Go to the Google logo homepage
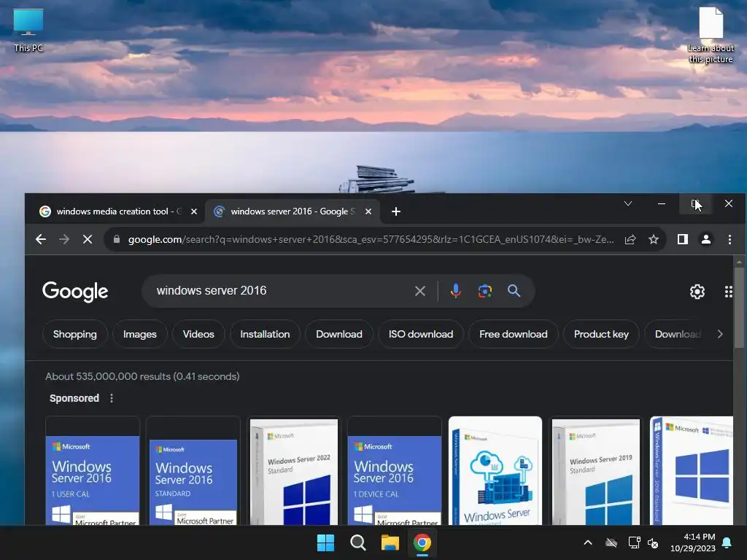This screenshot has height=560, width=747. [x=75, y=292]
